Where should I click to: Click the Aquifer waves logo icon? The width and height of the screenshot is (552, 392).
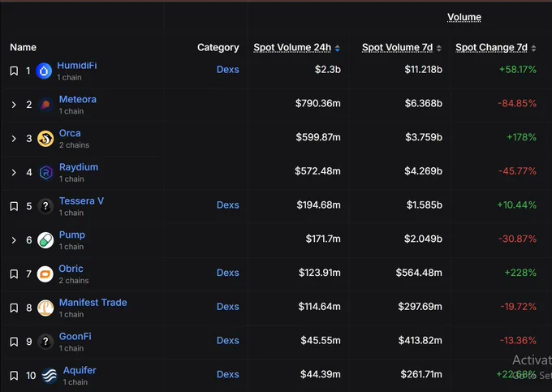coord(50,376)
